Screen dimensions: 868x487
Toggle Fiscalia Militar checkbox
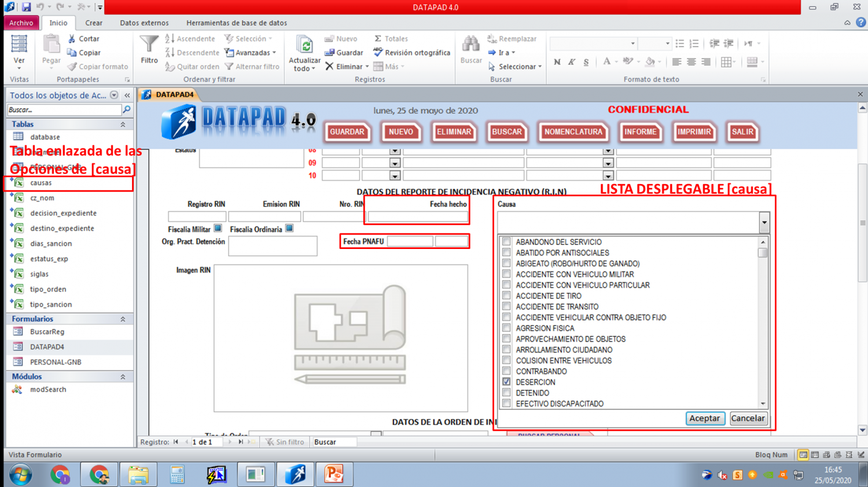[218, 229]
